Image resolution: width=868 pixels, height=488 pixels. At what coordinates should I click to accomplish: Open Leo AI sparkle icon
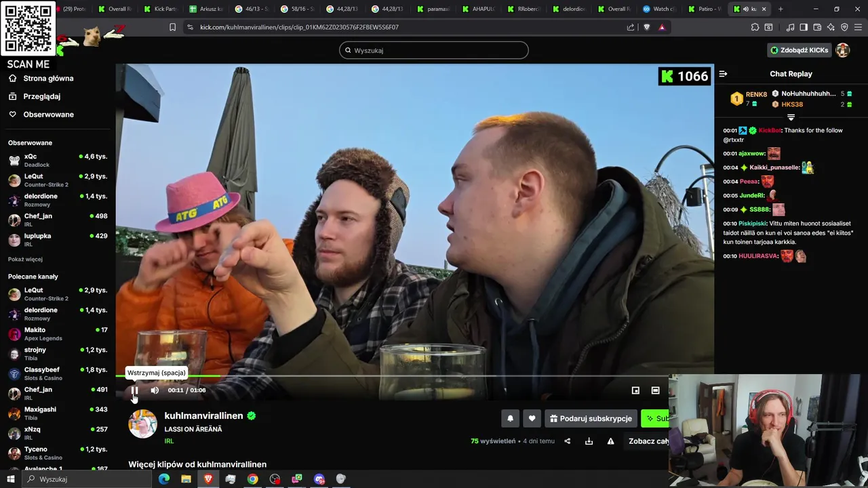click(x=831, y=27)
